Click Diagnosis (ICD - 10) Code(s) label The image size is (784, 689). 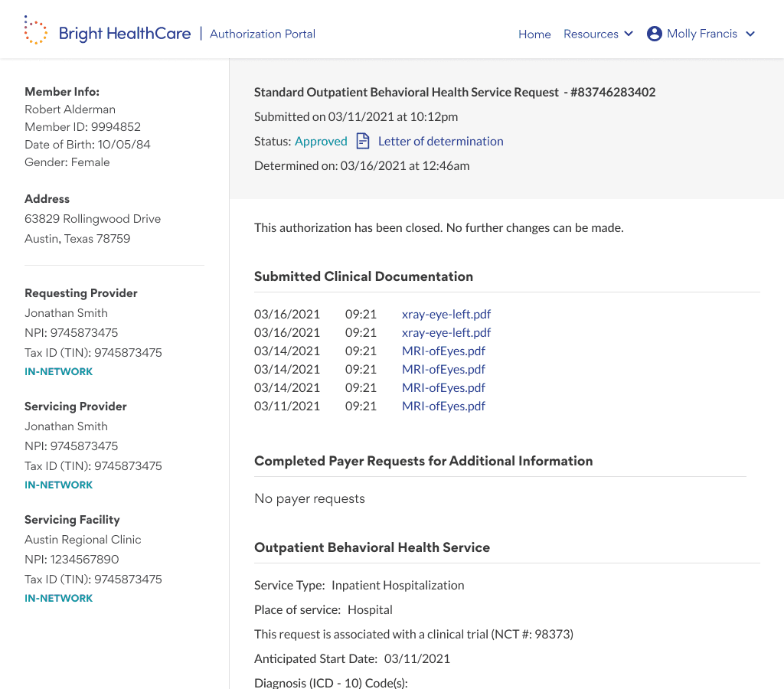(x=331, y=683)
